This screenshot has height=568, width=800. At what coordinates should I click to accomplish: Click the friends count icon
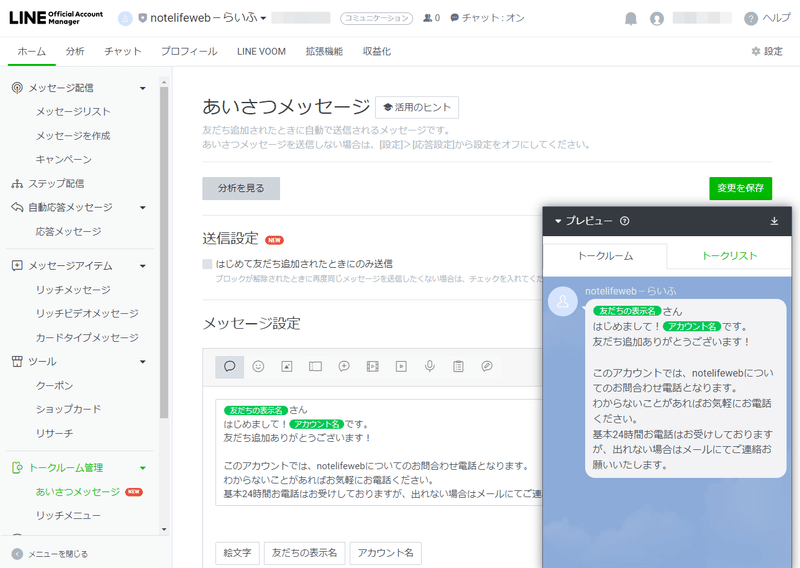[428, 18]
